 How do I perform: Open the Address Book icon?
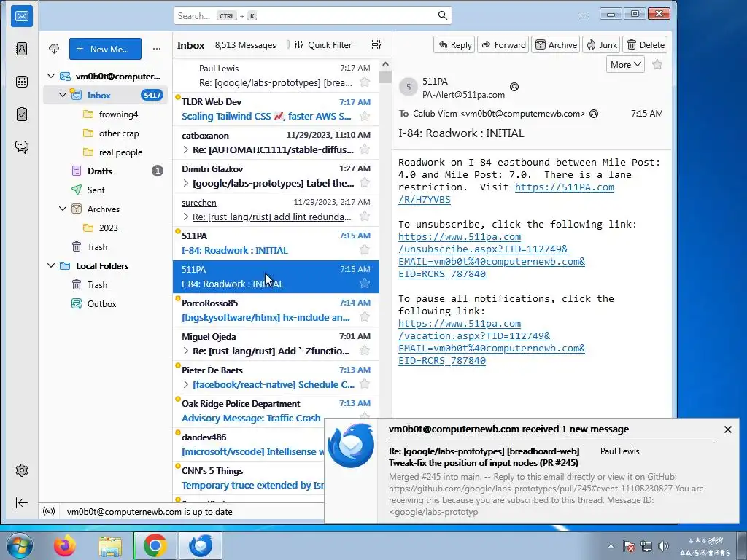click(21, 49)
